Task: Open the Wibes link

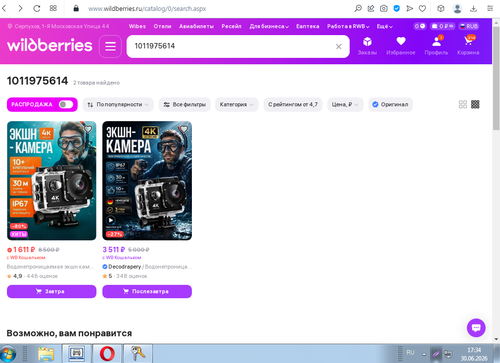Action: [x=137, y=26]
